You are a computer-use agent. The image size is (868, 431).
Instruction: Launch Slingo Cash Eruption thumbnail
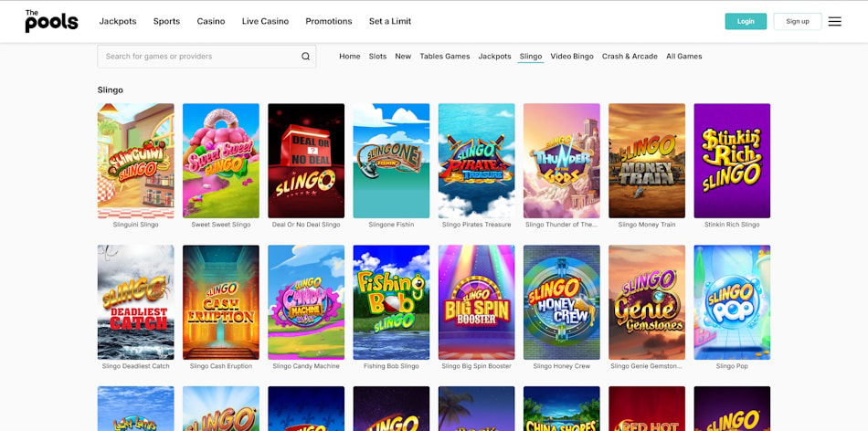tap(221, 302)
